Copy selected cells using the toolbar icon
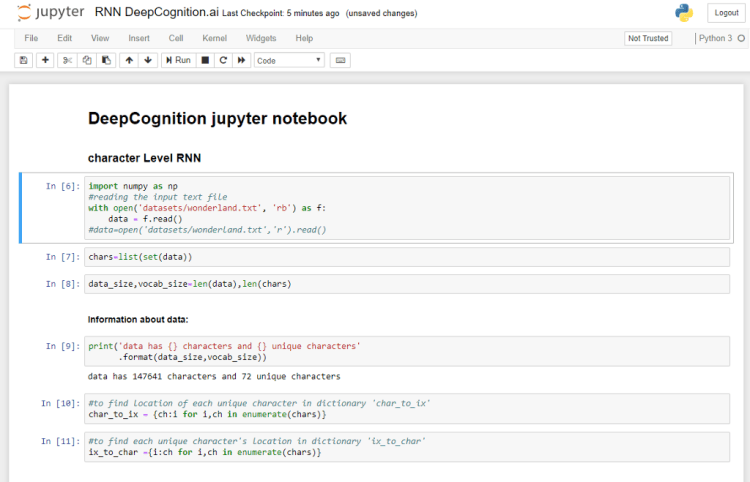Screen dimensions: 750x482 click(87, 60)
